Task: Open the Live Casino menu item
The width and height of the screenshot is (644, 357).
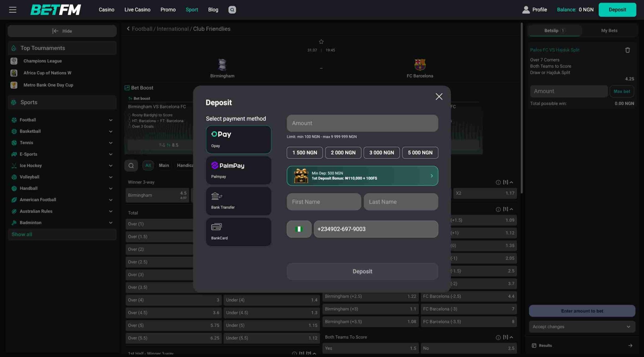Action: (137, 10)
